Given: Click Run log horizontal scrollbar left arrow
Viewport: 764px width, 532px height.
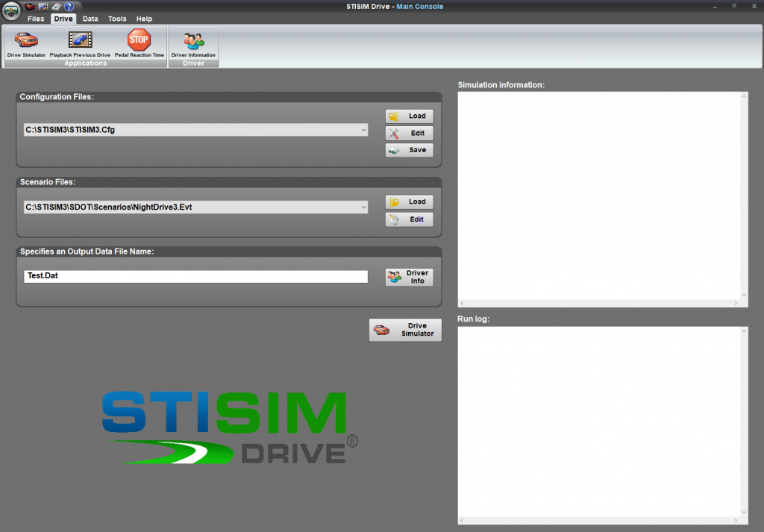Looking at the screenshot, I should coord(462,520).
